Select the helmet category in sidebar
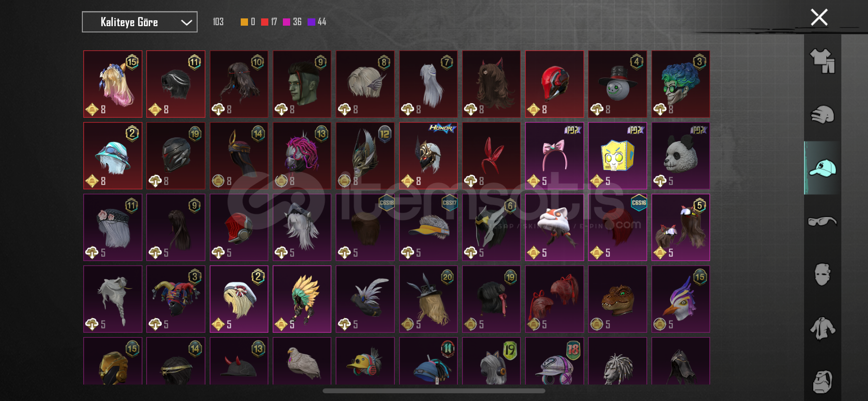The image size is (868, 401). [x=822, y=114]
